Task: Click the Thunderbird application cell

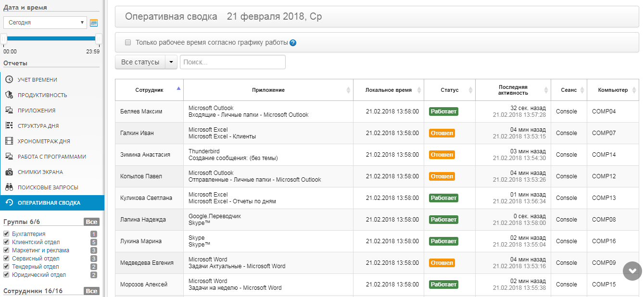Action: 268,155
